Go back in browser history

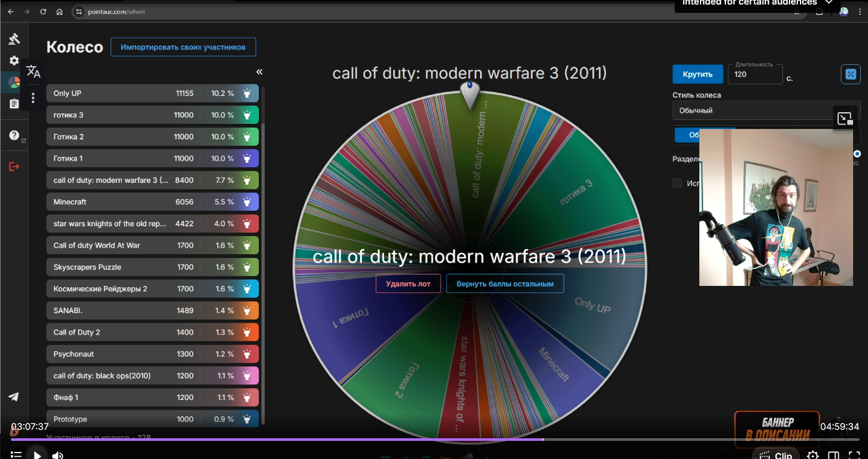click(9, 12)
